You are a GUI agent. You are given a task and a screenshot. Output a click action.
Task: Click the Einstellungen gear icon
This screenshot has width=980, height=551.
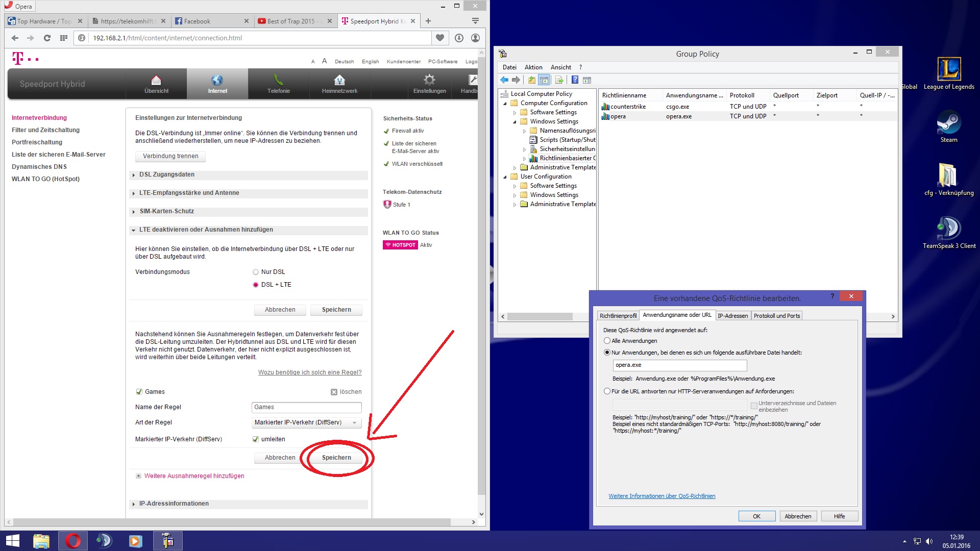pyautogui.click(x=429, y=80)
